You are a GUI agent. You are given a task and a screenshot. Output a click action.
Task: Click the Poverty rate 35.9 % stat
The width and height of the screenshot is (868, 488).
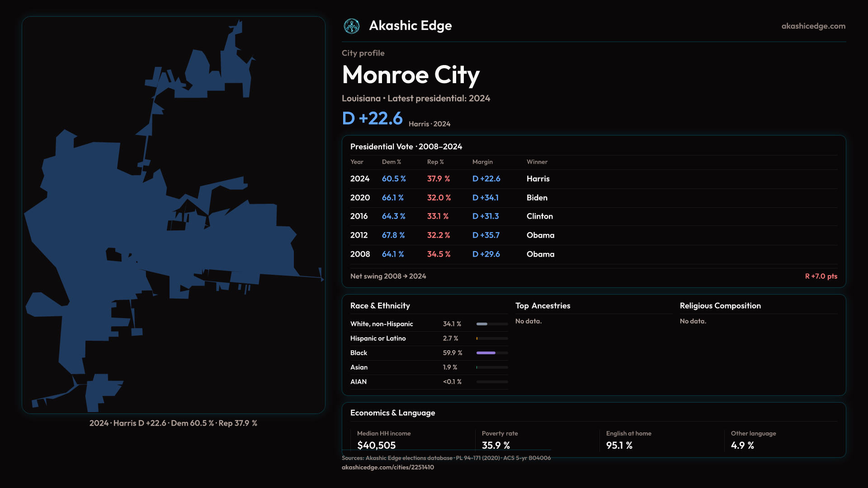(495, 445)
